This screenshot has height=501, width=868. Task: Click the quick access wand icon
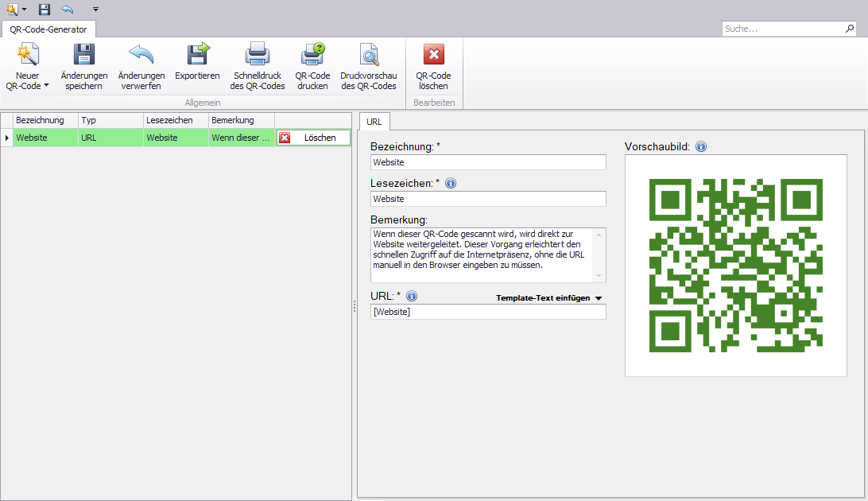pos(12,10)
